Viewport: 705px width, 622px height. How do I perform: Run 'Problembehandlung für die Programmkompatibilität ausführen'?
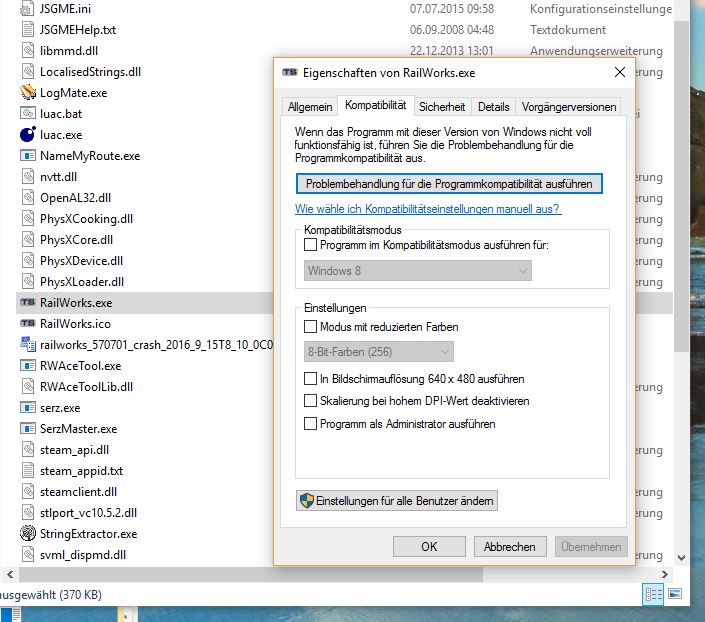coord(449,184)
